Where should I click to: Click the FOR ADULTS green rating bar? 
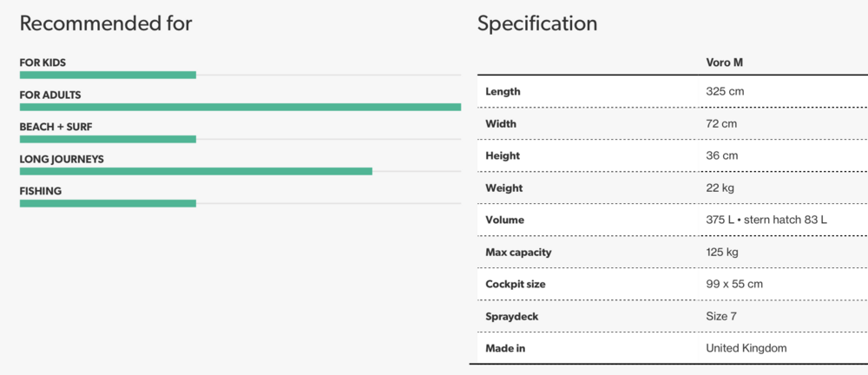(240, 107)
